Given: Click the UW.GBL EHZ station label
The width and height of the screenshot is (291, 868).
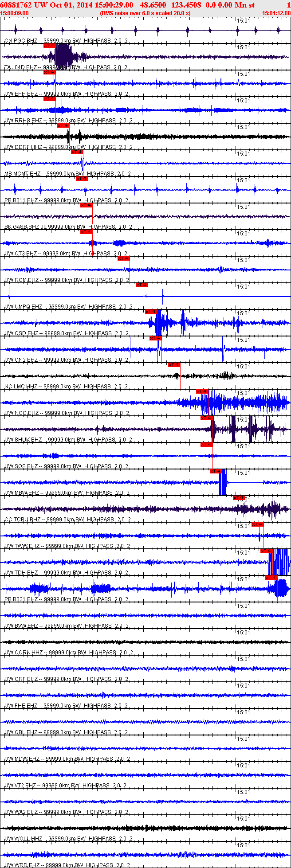Looking at the screenshot, I should 66,732.
